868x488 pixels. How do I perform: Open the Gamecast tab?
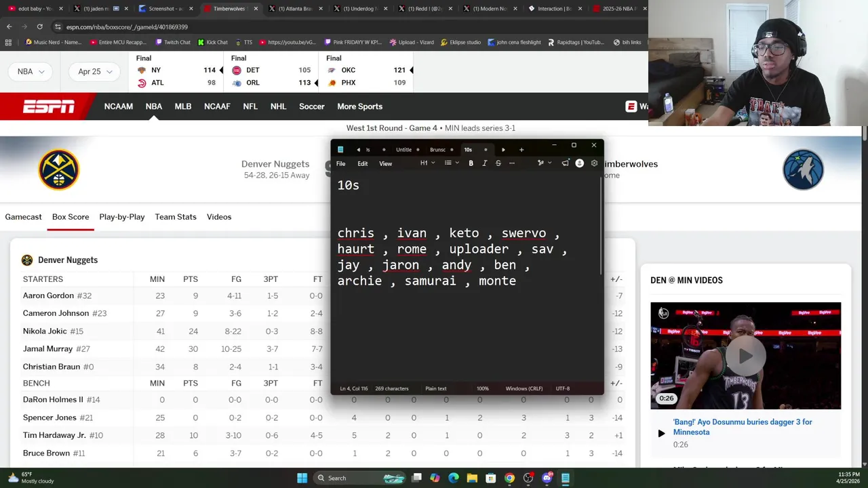[24, 217]
